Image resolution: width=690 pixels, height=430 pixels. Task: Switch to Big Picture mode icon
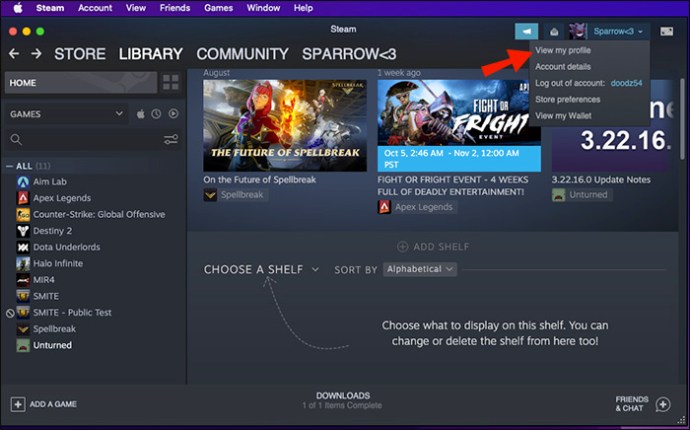pos(666,31)
